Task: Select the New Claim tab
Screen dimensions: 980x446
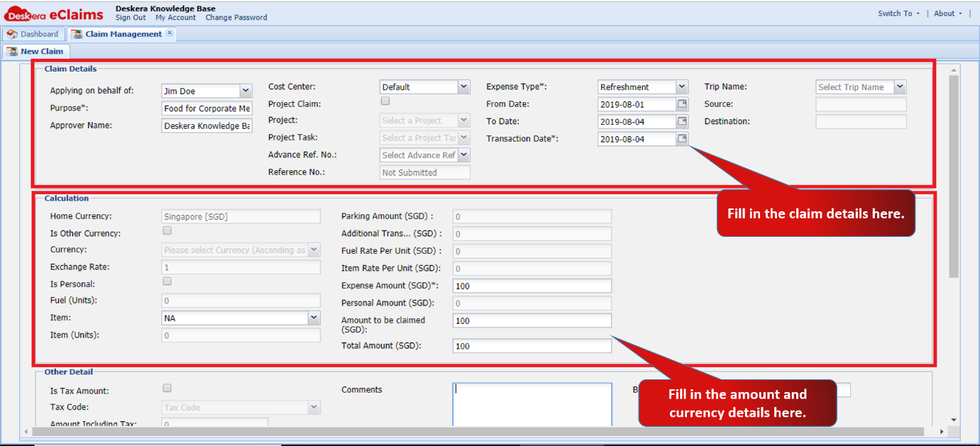Action: click(x=35, y=51)
